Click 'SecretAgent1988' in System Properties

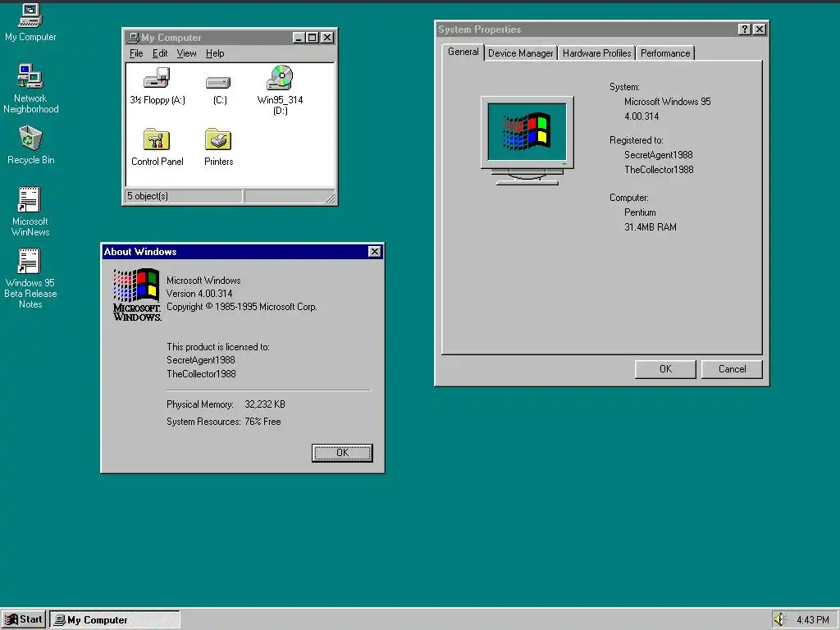click(x=658, y=155)
